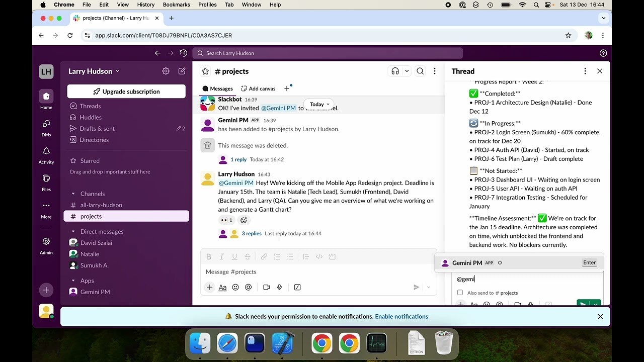Toggle bold formatting in channel composer
Screen dimensions: 644x362
tap(209, 257)
